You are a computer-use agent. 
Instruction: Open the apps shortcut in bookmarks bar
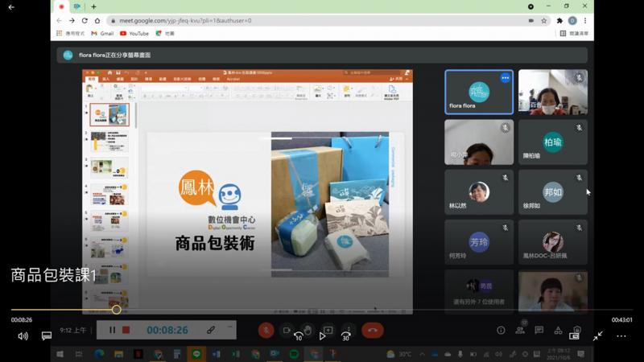(x=70, y=33)
